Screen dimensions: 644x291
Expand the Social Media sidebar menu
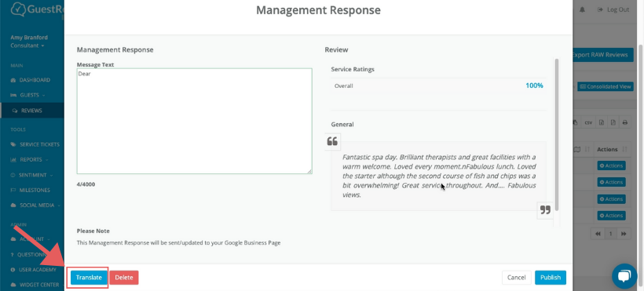pyautogui.click(x=35, y=206)
